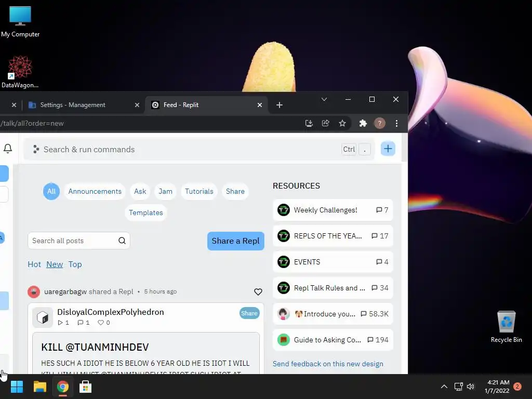Click the Chrome taskbar icon
532x399 pixels.
point(63,387)
